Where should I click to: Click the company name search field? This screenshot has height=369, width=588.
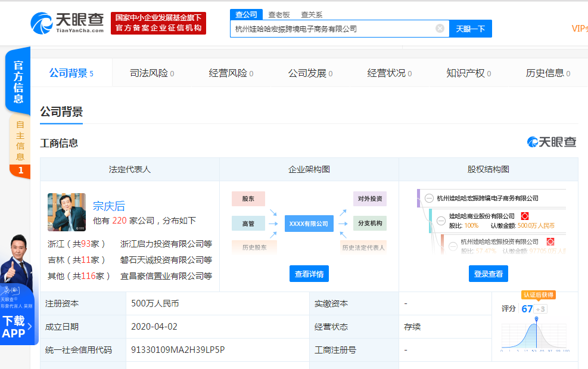331,28
